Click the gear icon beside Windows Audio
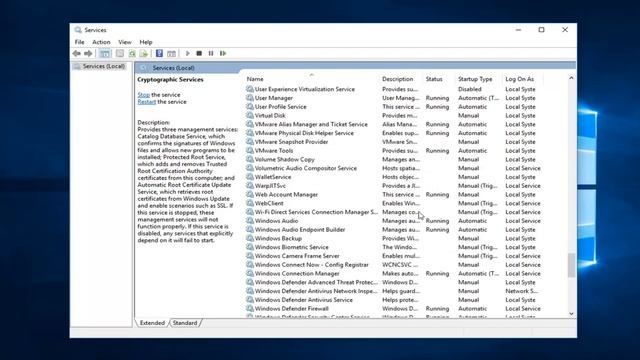 pos(250,221)
